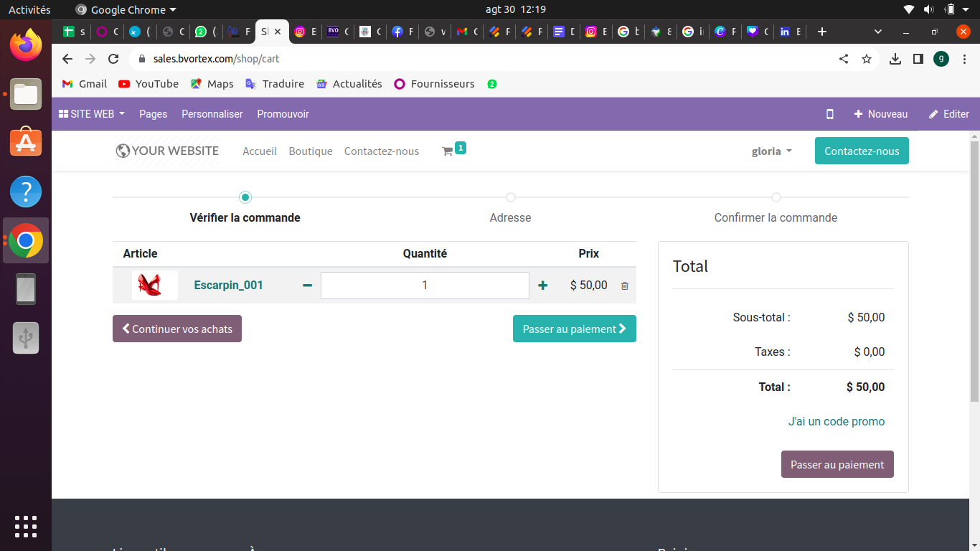This screenshot has height=551, width=980.
Task: Open the Personnaliser menu
Action: click(212, 114)
